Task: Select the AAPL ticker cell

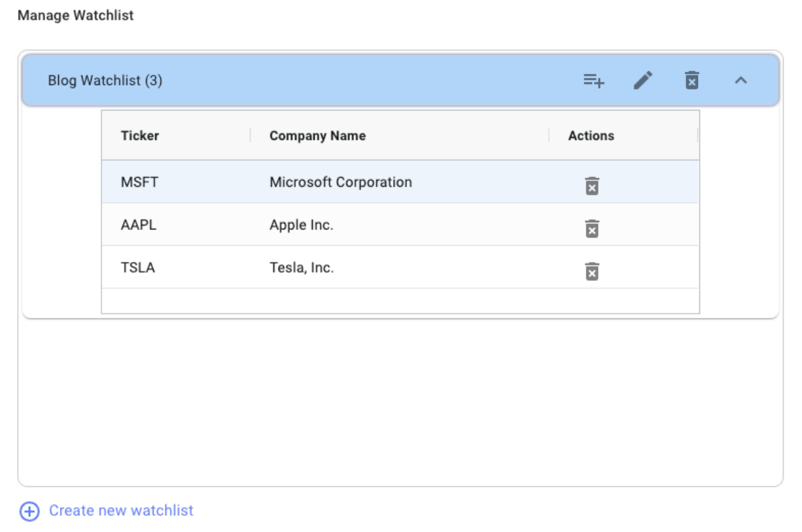Action: [x=139, y=225]
